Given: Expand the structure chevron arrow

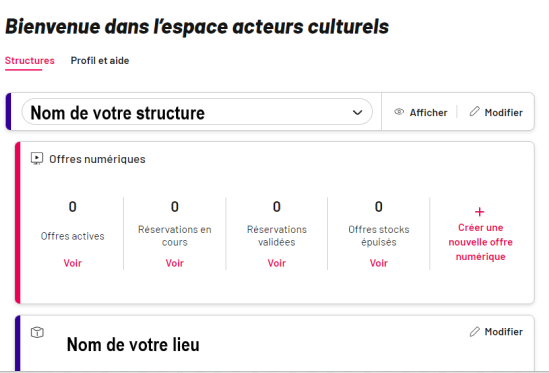Looking at the screenshot, I should coord(357,112).
